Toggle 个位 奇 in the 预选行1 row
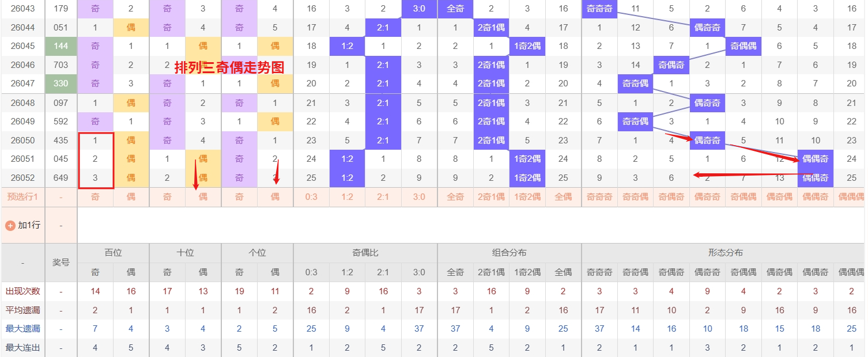Image resolution: width=868 pixels, height=357 pixels. 239,196
